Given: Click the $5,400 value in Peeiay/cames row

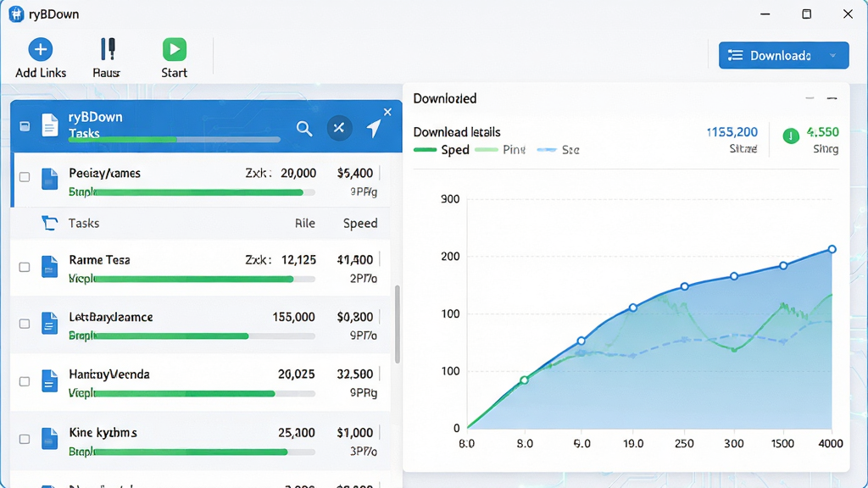Looking at the screenshot, I should click(x=355, y=173).
